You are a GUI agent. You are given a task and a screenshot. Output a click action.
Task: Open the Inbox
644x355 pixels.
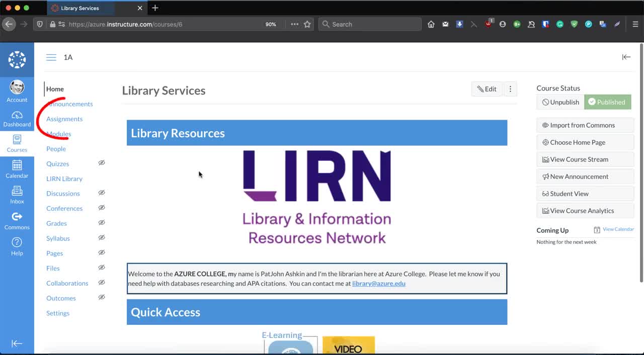point(17,195)
